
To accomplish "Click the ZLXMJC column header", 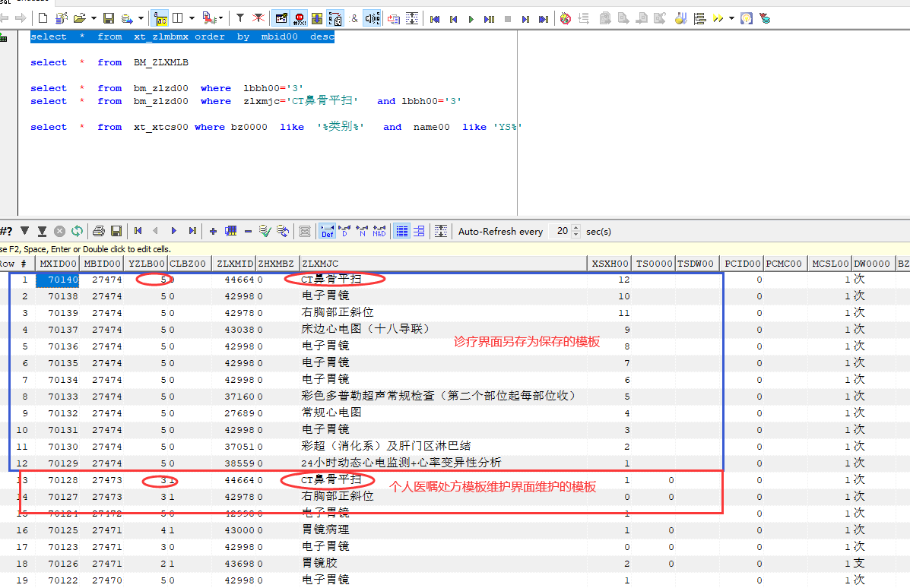I will [443, 264].
